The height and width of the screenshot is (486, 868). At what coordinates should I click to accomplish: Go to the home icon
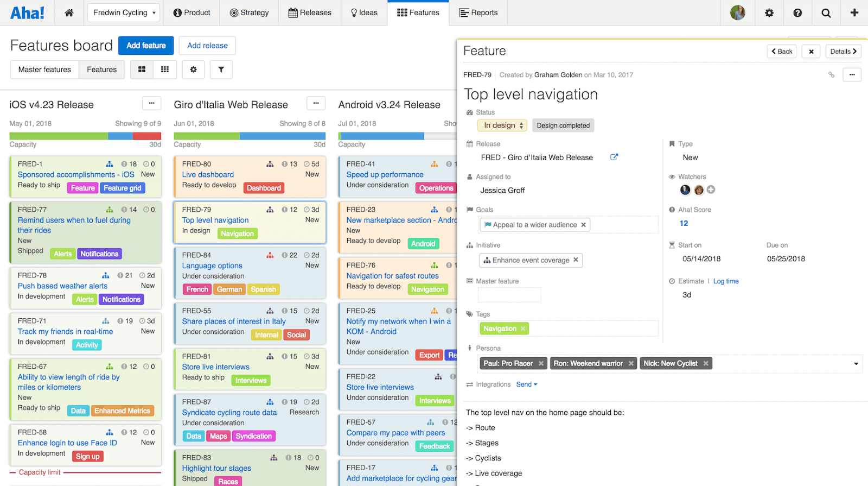(69, 12)
